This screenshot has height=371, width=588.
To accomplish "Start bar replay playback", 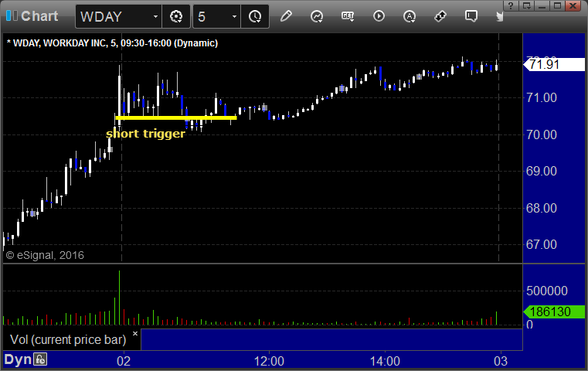I will tap(379, 16).
